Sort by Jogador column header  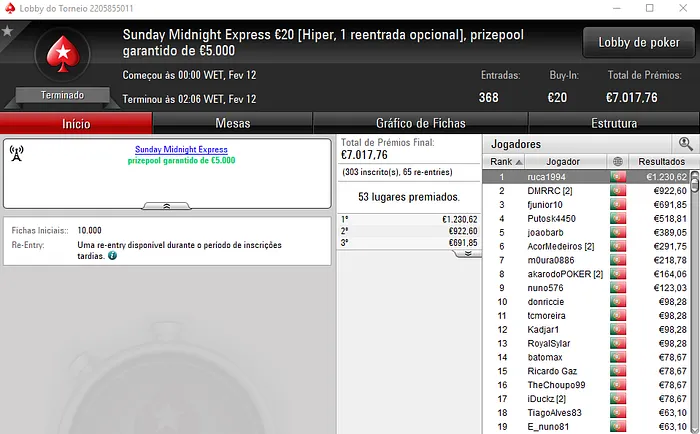563,162
